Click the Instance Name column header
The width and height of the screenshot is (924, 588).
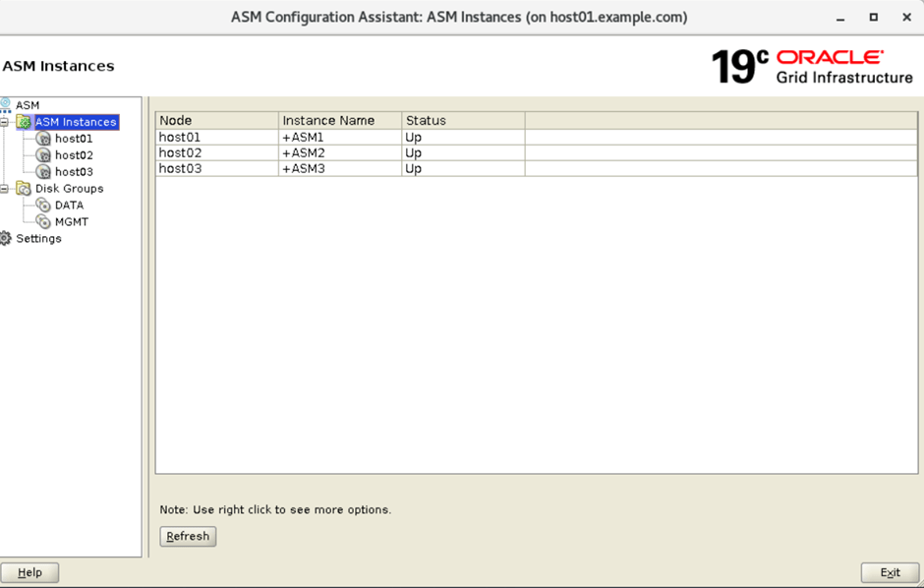click(340, 120)
